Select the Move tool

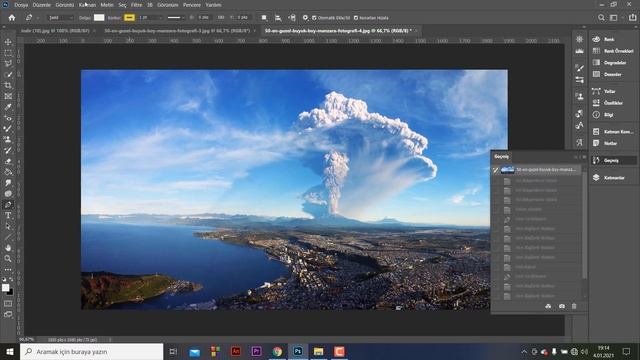pos(8,42)
